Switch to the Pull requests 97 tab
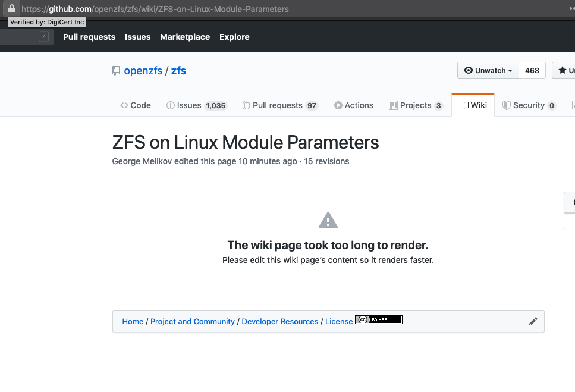The height and width of the screenshot is (392, 575). pos(281,106)
